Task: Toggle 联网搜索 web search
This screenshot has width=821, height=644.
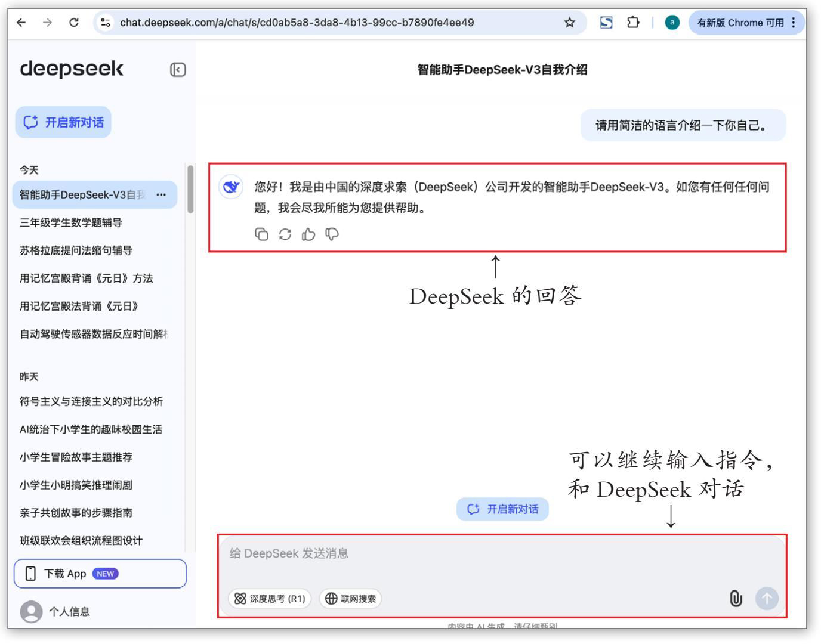Action: click(350, 599)
